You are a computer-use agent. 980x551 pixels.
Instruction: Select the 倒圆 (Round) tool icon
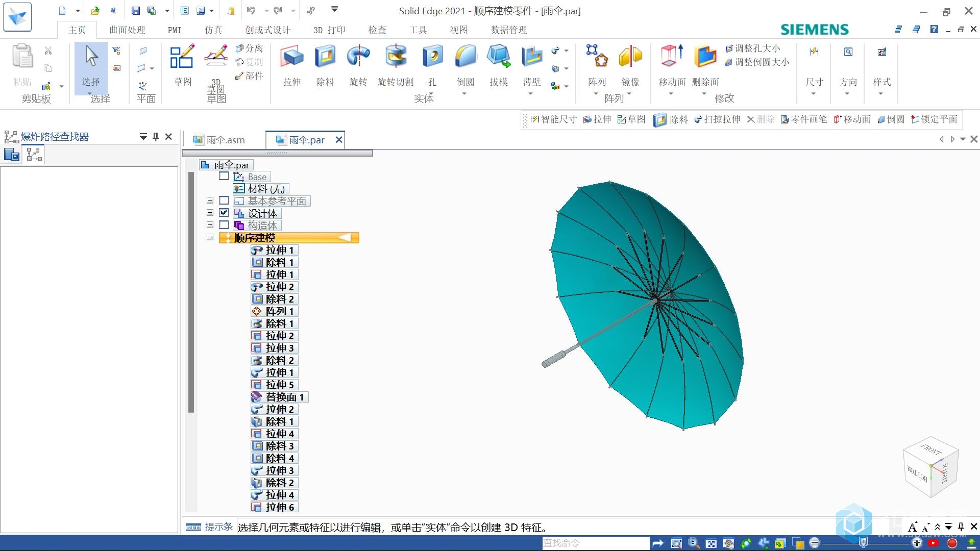point(465,56)
